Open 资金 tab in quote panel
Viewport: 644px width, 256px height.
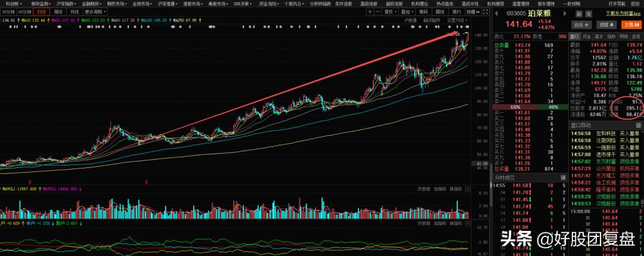(x=587, y=36)
